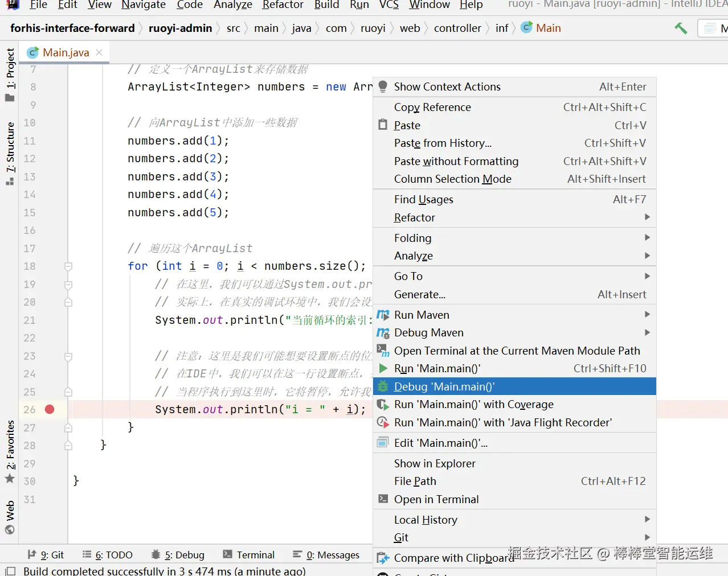Toggle the fold marker at line 18
The image size is (728, 576).
pos(68,266)
